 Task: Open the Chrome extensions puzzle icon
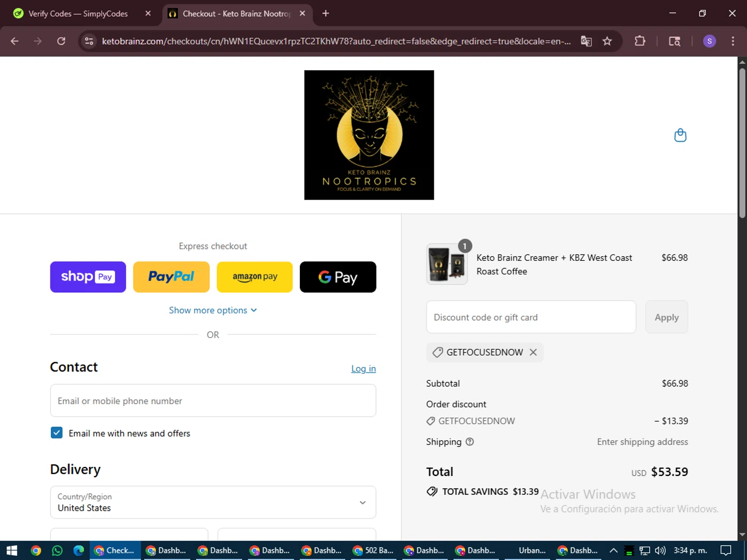pyautogui.click(x=640, y=41)
